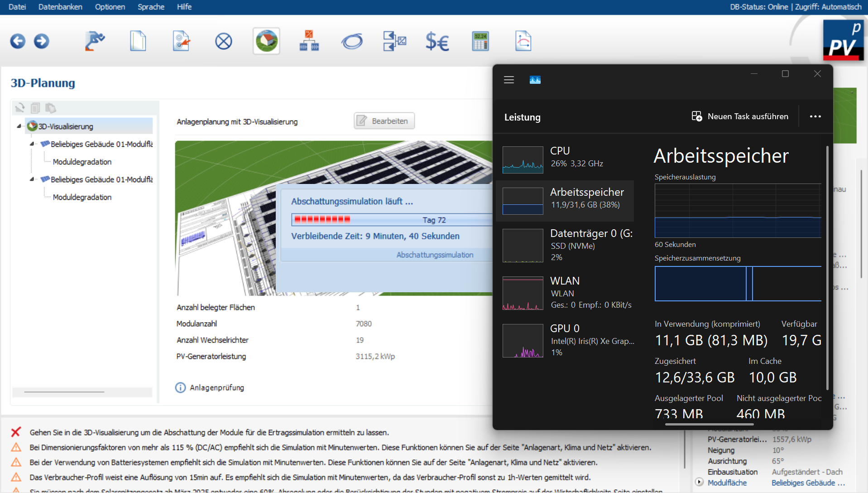Open the Anlagenprüfung link
This screenshot has width=868, height=493.
(217, 388)
